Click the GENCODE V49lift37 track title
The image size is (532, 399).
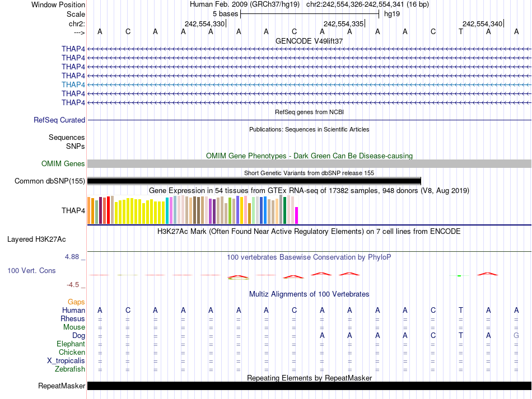[309, 41]
